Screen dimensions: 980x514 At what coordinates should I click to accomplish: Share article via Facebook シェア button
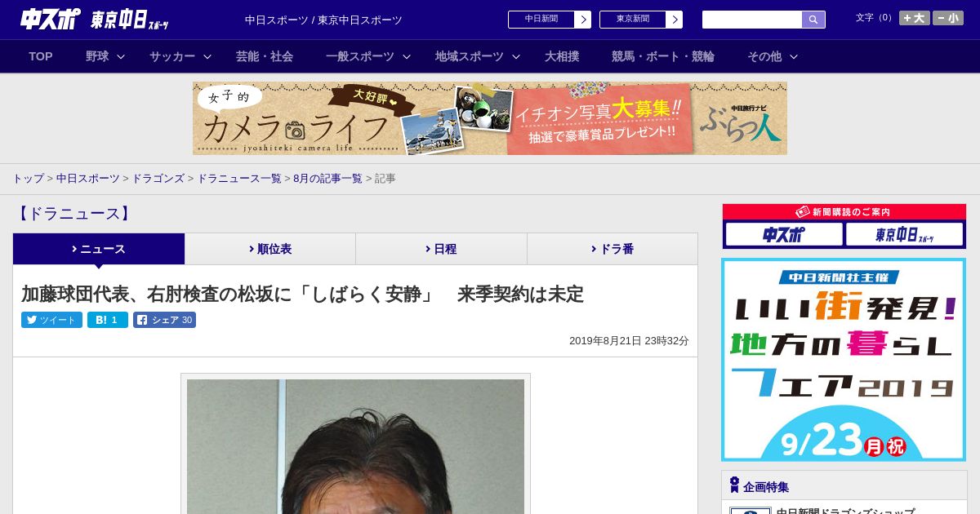(165, 320)
